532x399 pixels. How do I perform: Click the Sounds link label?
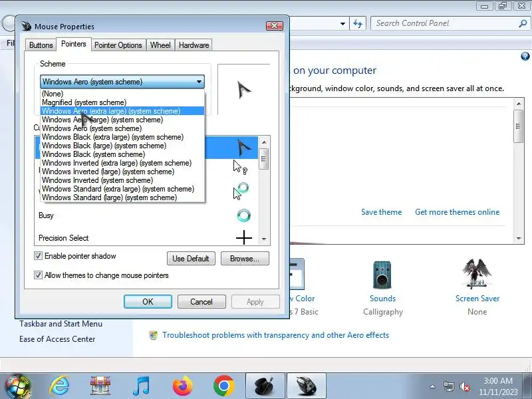click(x=383, y=299)
